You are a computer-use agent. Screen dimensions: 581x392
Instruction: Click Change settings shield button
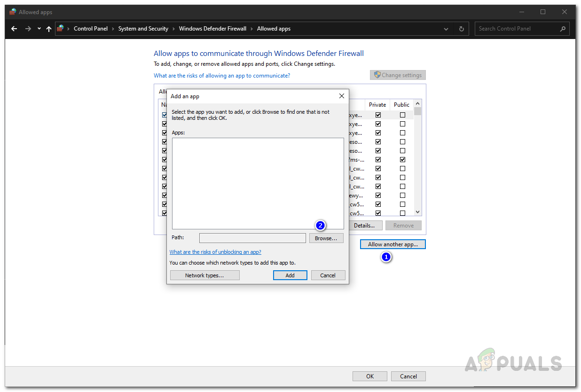pos(398,75)
